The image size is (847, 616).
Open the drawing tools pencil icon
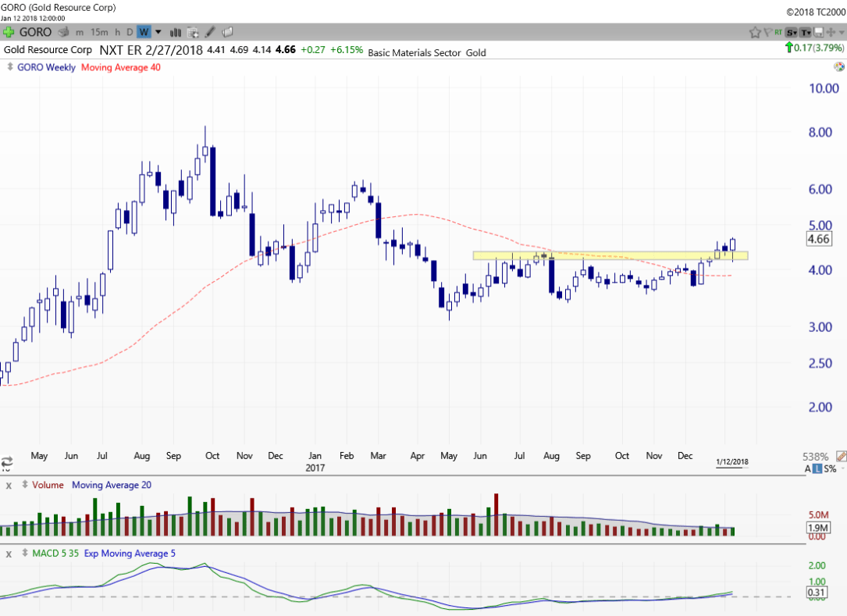coord(211,32)
